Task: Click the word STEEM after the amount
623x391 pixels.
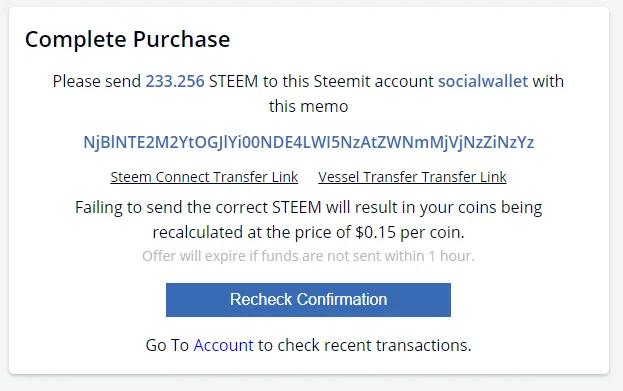Action: tap(234, 81)
